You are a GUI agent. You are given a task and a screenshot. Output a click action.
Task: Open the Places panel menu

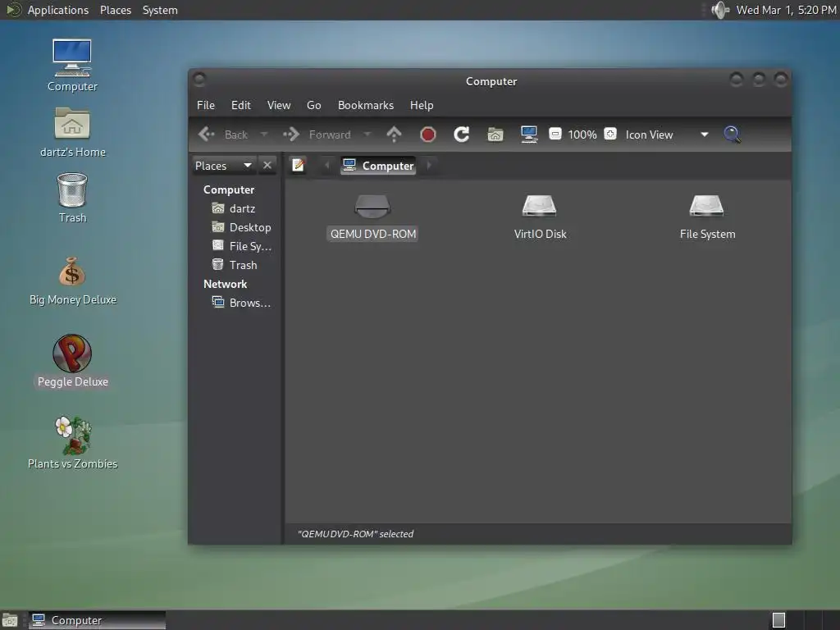click(x=116, y=10)
